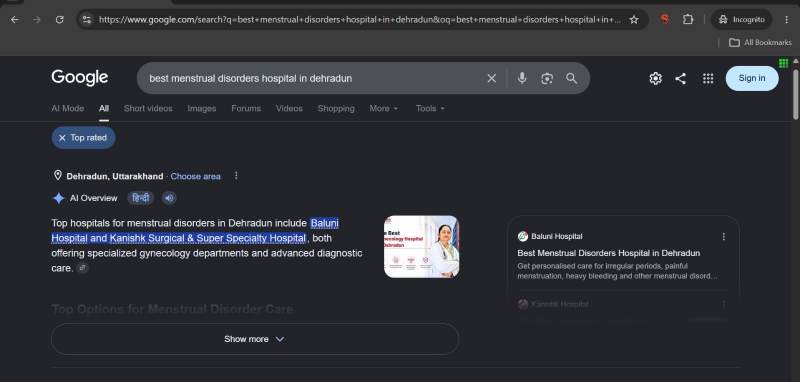Open Short videos tab
The width and height of the screenshot is (800, 382).
(x=148, y=109)
